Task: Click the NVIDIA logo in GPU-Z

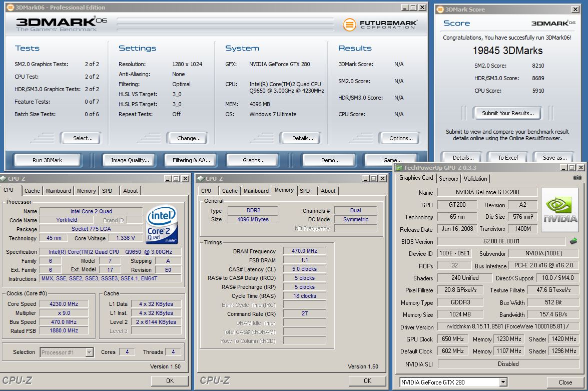Action: click(560, 209)
